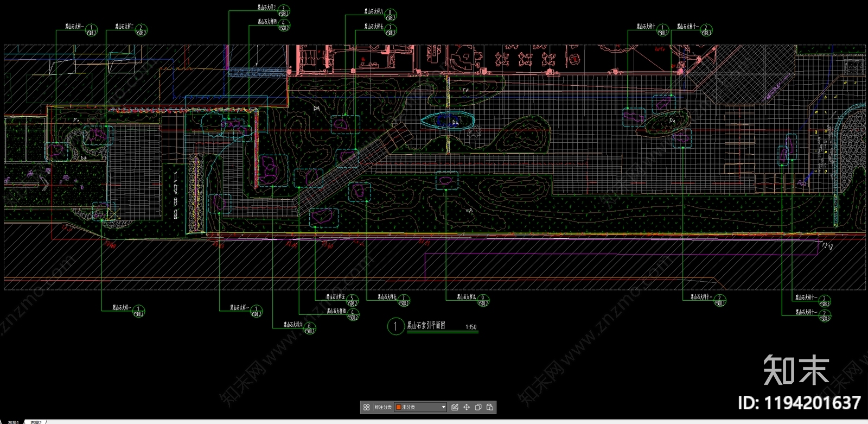The width and height of the screenshot is (868, 424).
Task: Click the copy overlapping-squares icon
Action: coord(478,407)
